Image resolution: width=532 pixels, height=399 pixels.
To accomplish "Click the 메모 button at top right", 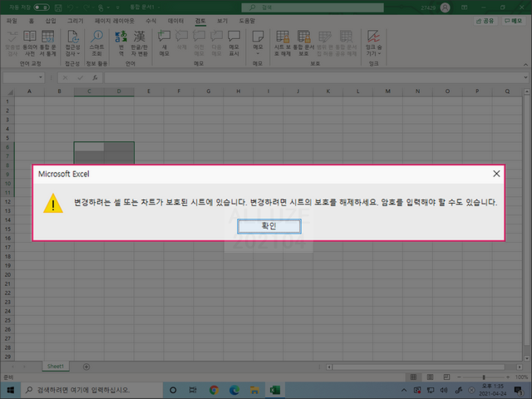I will pos(514,21).
